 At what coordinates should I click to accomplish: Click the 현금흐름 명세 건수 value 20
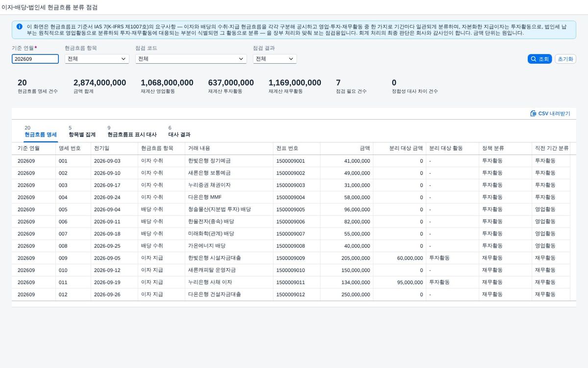pos(22,83)
